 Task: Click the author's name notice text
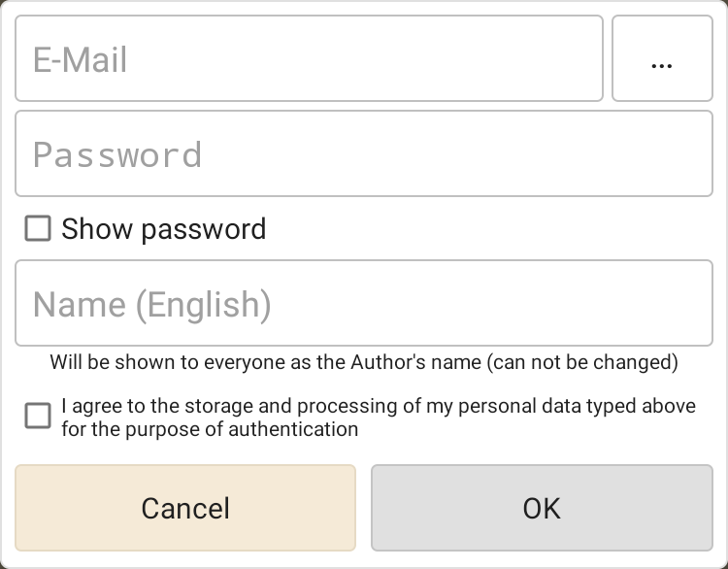click(x=363, y=363)
